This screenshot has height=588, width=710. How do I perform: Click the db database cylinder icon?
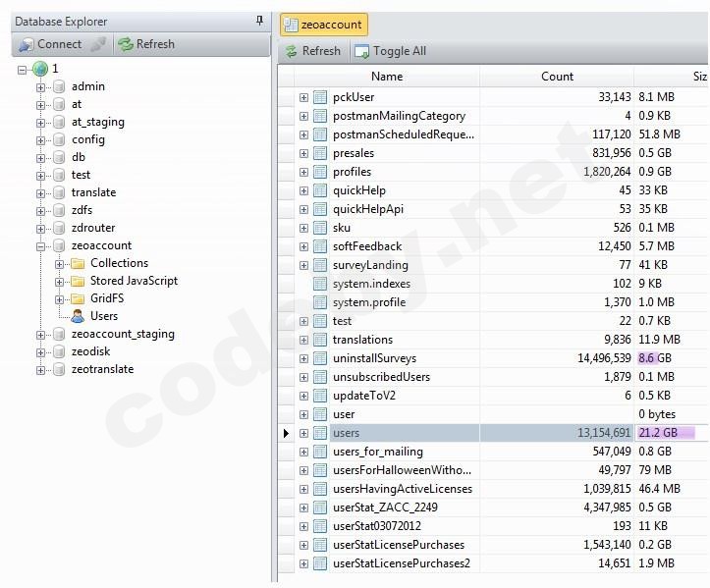(59, 157)
